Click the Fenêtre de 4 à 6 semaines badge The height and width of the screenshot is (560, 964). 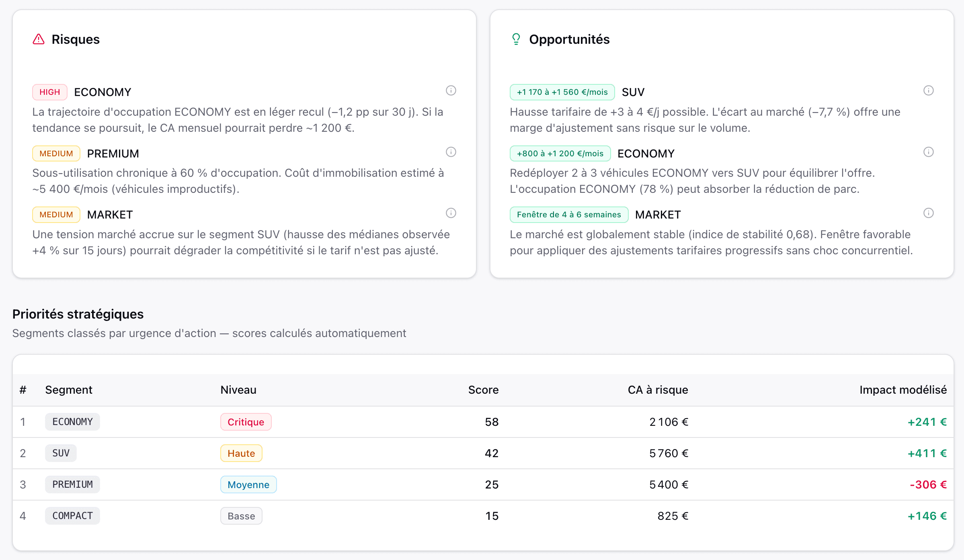(x=568, y=215)
